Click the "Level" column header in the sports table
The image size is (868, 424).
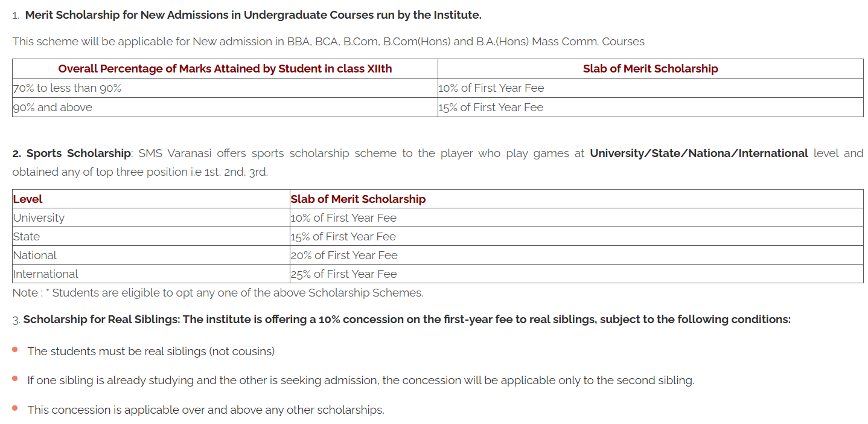click(x=28, y=199)
